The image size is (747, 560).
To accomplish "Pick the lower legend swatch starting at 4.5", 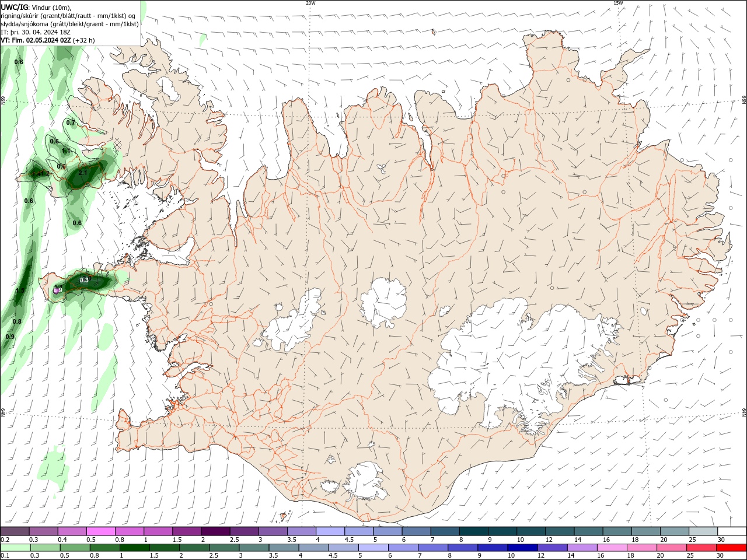I will [x=343, y=548].
